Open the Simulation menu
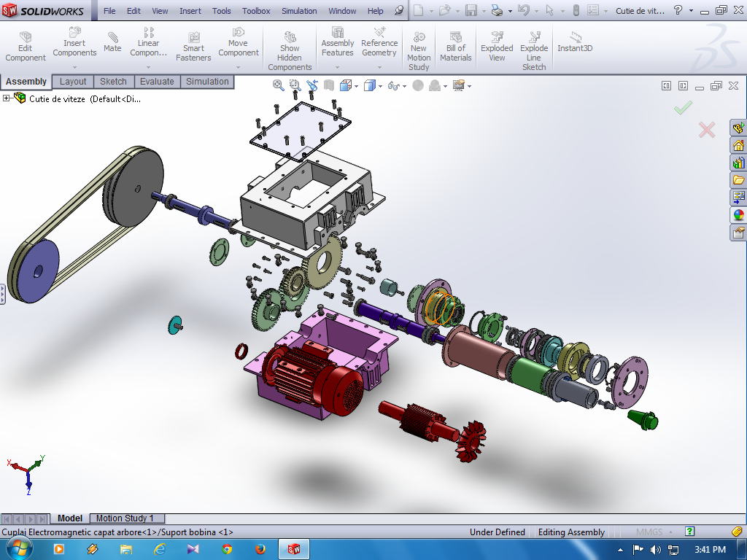The image size is (747, 560). tap(299, 11)
